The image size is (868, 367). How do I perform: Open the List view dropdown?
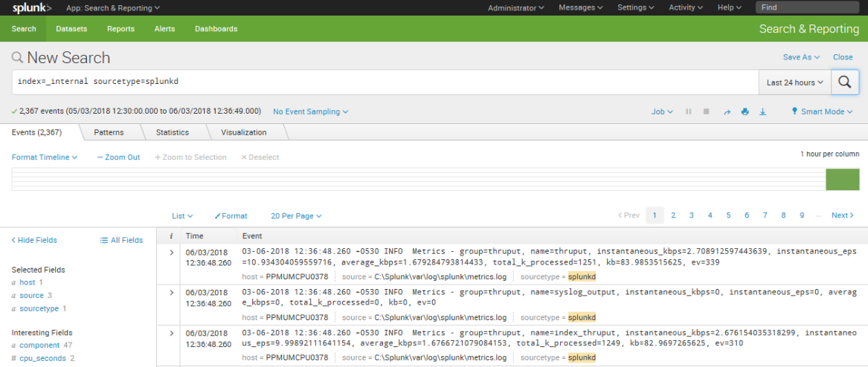click(x=182, y=216)
